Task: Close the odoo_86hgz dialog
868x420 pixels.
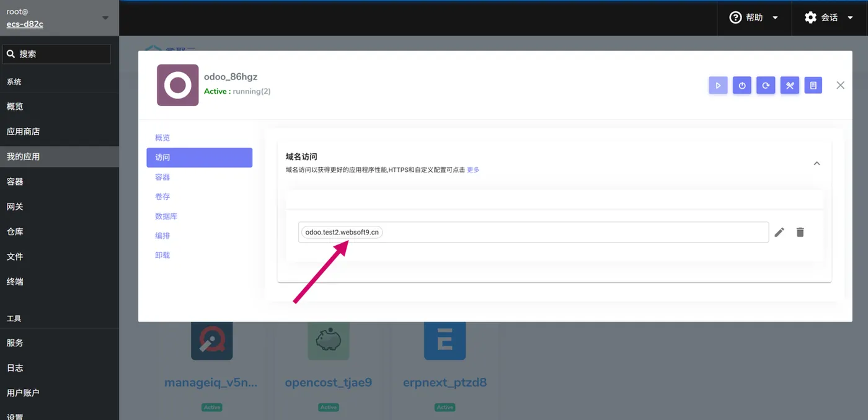Action: pyautogui.click(x=840, y=86)
